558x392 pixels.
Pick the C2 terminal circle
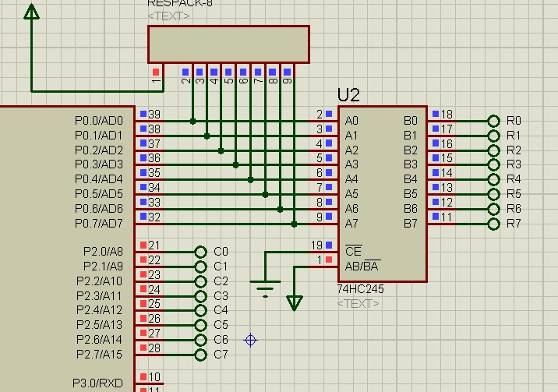(x=200, y=281)
